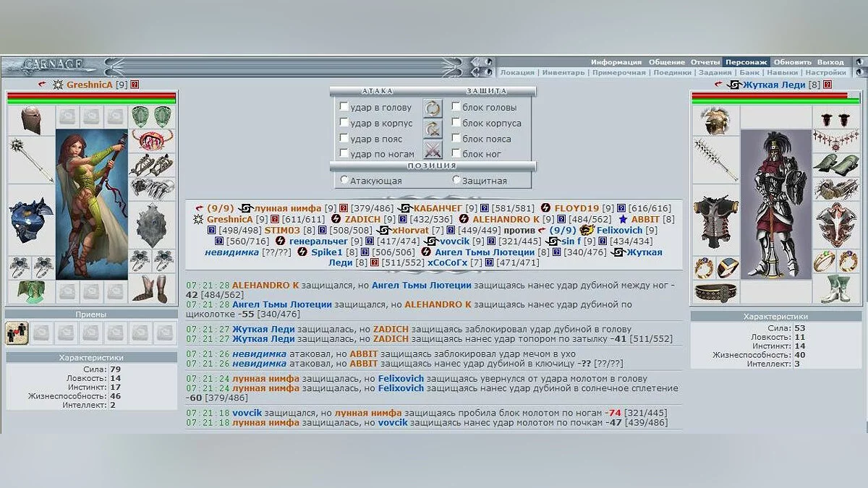Inspect GreshnicA's red necklace slot
Viewport: 868px width, 488px height.
click(x=152, y=140)
